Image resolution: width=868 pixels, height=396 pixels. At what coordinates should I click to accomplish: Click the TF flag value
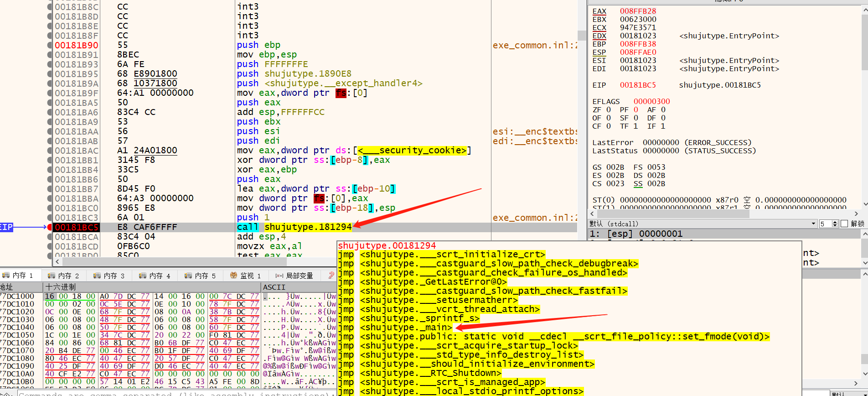pyautogui.click(x=635, y=126)
